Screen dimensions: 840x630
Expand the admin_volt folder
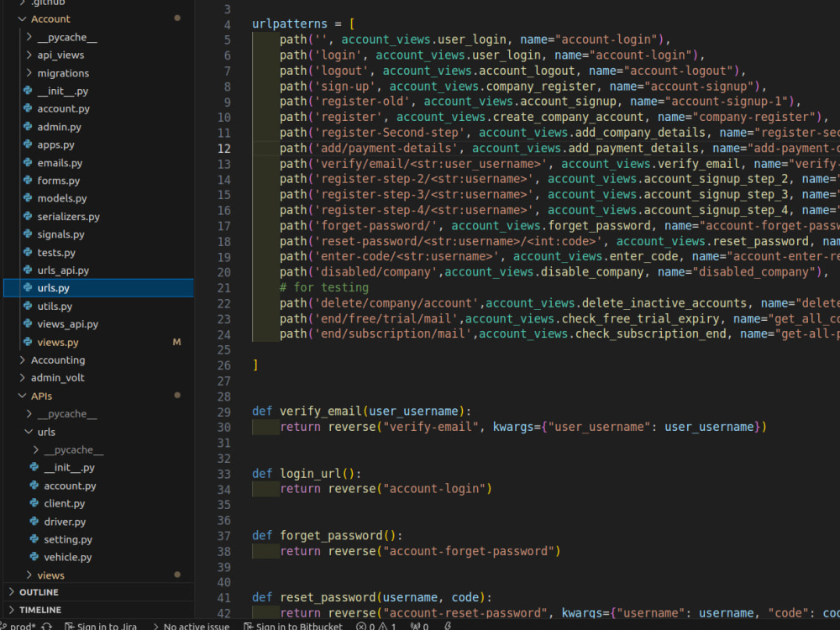pyautogui.click(x=22, y=378)
